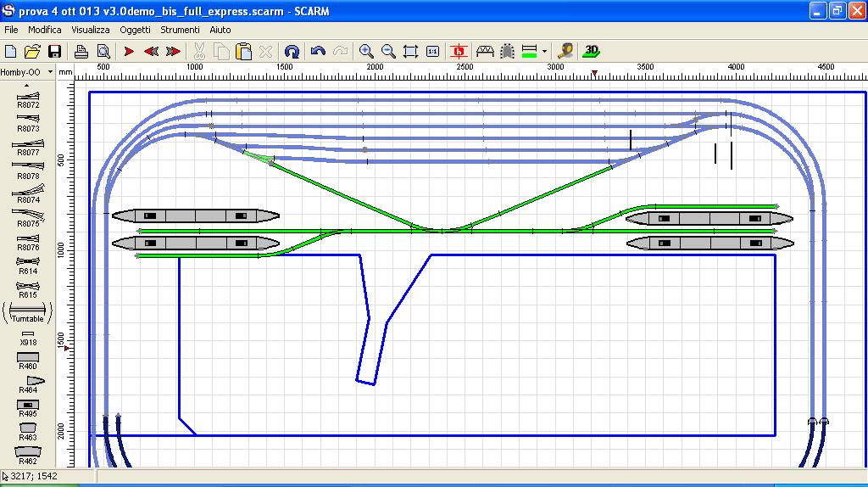
Task: Open the Visualizza menu
Action: pos(90,30)
